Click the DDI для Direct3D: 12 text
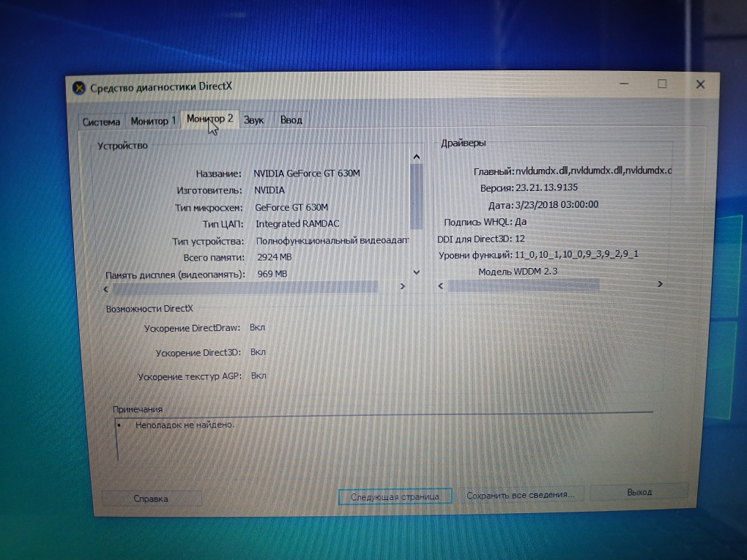747x560 pixels. pos(481,239)
